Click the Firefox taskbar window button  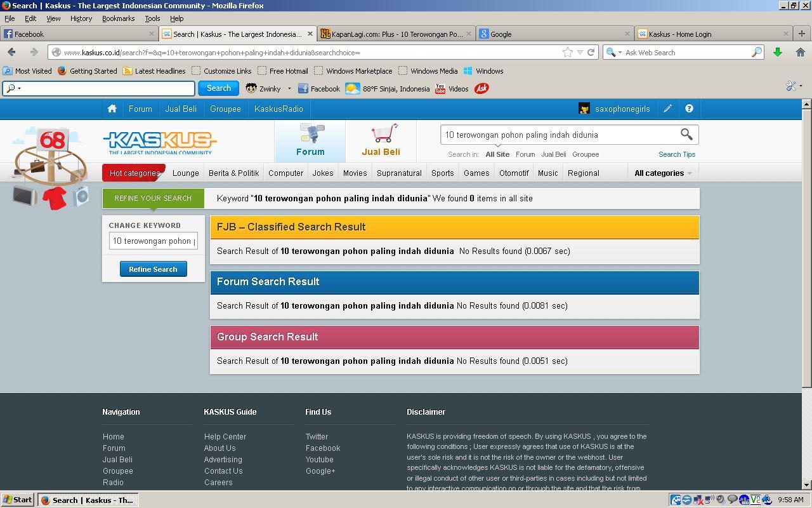[x=88, y=500]
